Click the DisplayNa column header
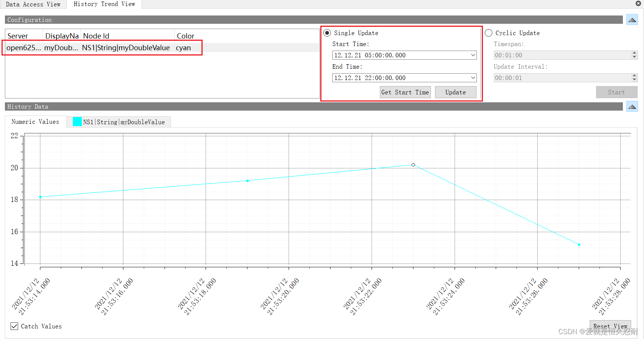Image resolution: width=644 pixels, height=339 pixels. pyautogui.click(x=61, y=36)
